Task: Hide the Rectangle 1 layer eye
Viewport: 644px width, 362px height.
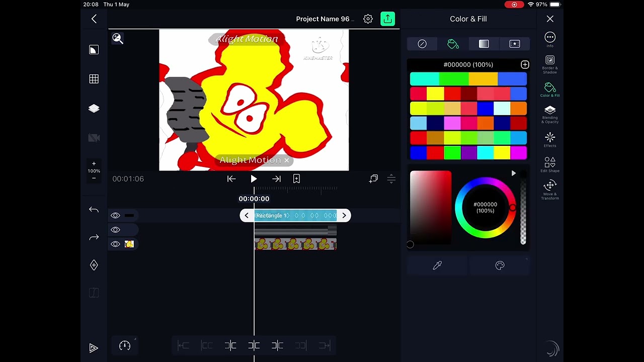Action: (115, 216)
